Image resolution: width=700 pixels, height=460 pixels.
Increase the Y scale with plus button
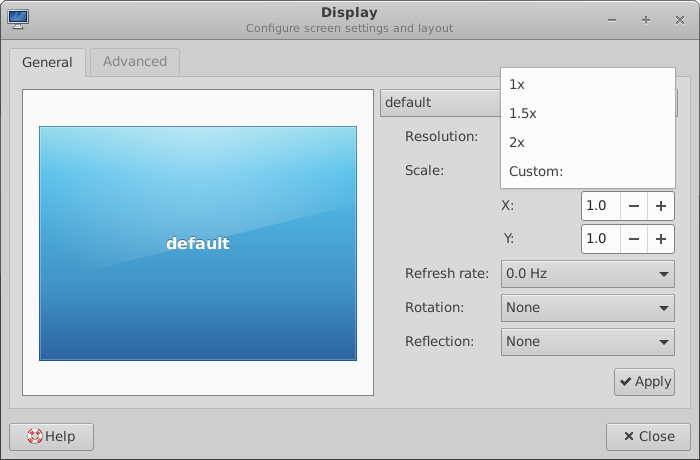(660, 239)
